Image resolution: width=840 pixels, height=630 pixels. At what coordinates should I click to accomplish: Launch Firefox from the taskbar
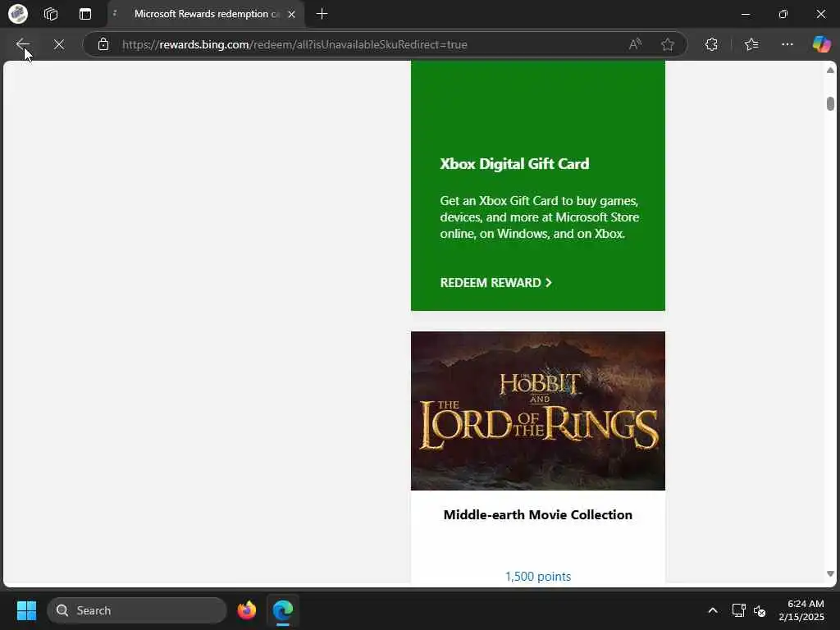point(247,610)
